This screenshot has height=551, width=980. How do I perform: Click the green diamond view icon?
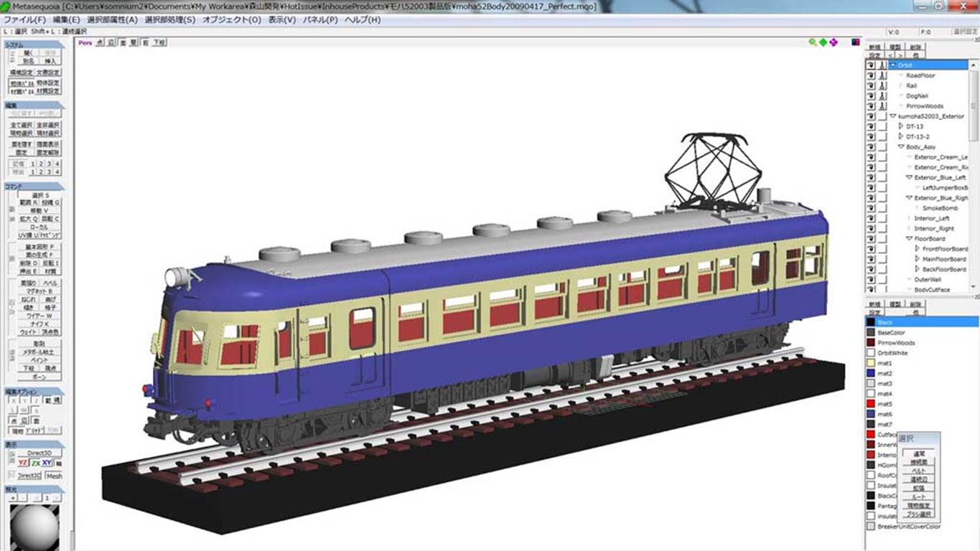[823, 42]
